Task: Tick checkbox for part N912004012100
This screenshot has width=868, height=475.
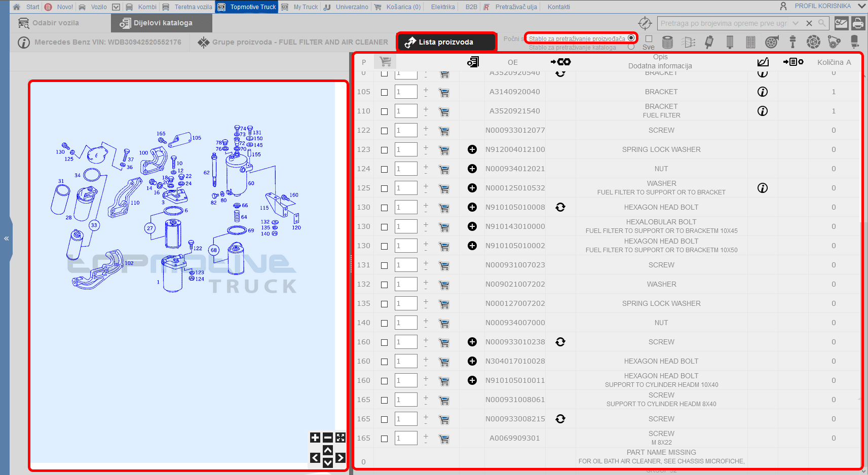Action: click(384, 150)
